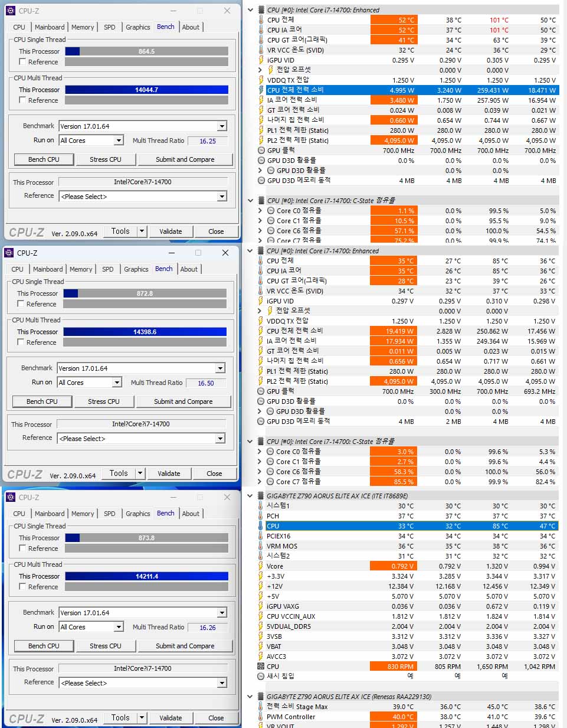Click lightning icon of +12V row
Viewport: 567px width, 728px height.
261,586
